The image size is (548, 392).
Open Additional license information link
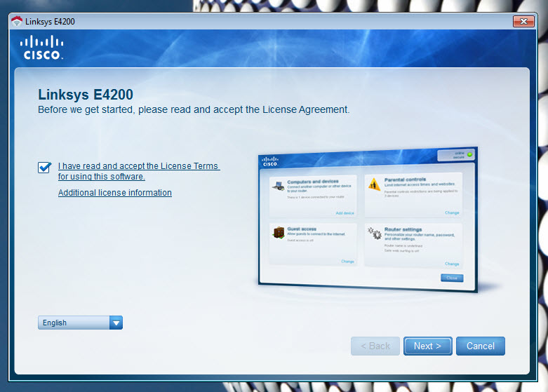pos(114,193)
